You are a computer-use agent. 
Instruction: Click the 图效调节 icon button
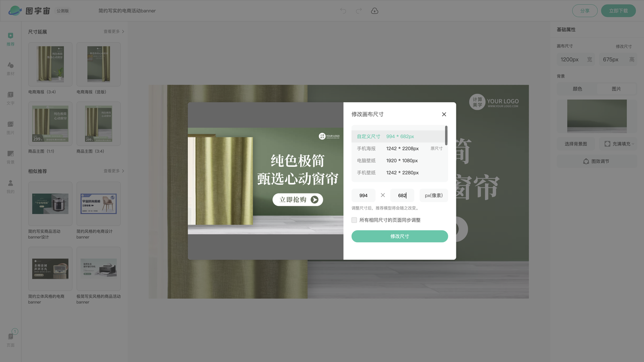coord(597,161)
